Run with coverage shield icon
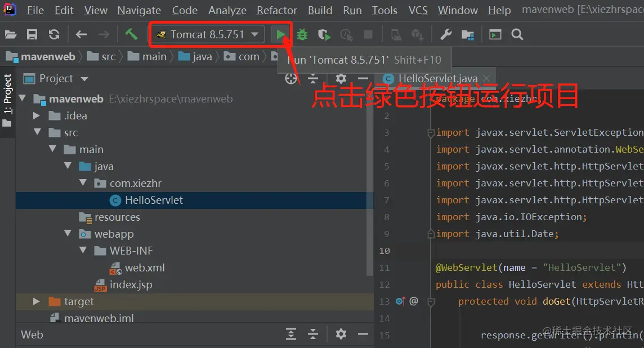Image resolution: width=644 pixels, height=348 pixels. [x=324, y=35]
